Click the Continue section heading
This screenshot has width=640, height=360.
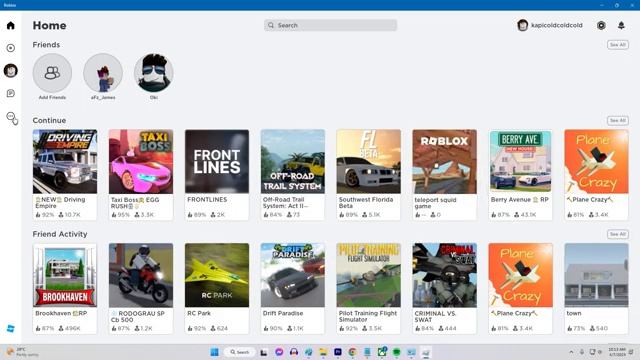click(49, 120)
